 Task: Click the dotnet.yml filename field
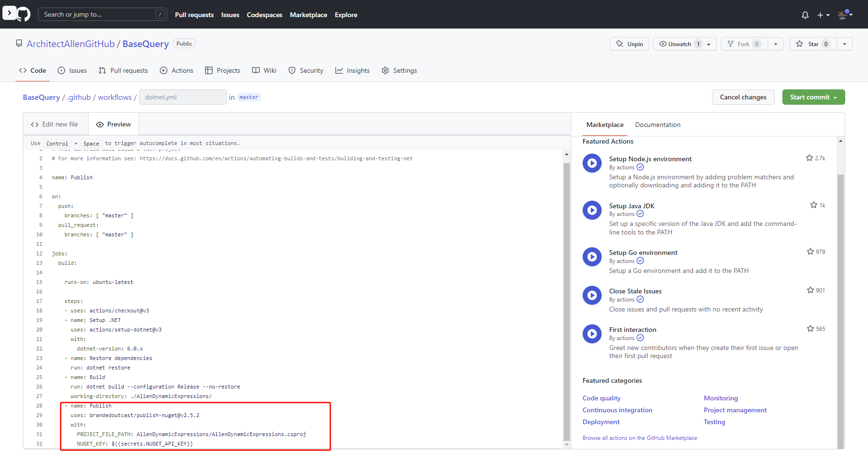[183, 97]
